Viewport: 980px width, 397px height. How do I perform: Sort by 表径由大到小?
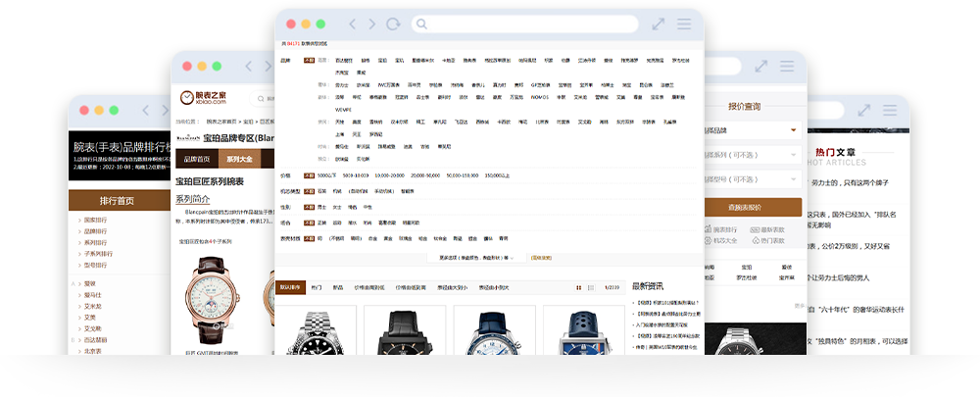pos(453,287)
